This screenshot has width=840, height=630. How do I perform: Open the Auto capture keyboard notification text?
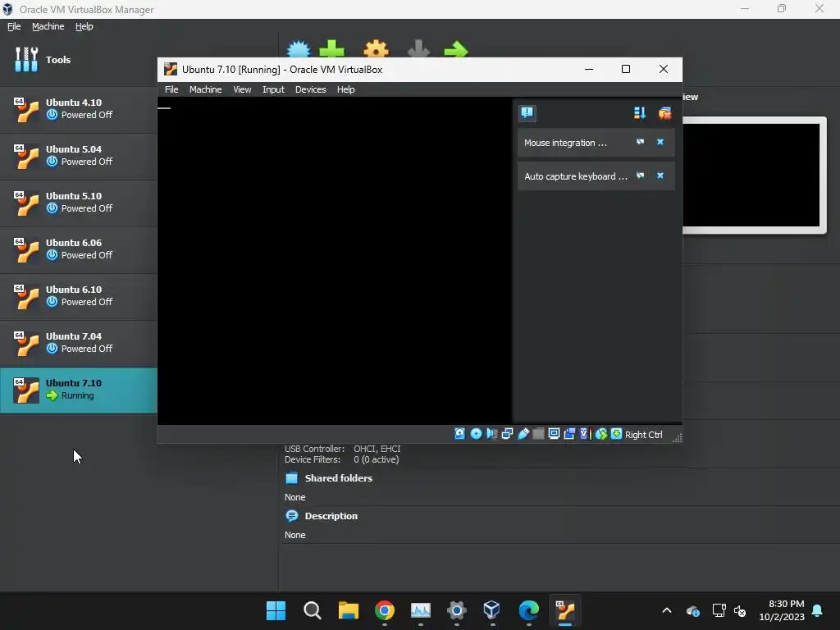pyautogui.click(x=575, y=176)
